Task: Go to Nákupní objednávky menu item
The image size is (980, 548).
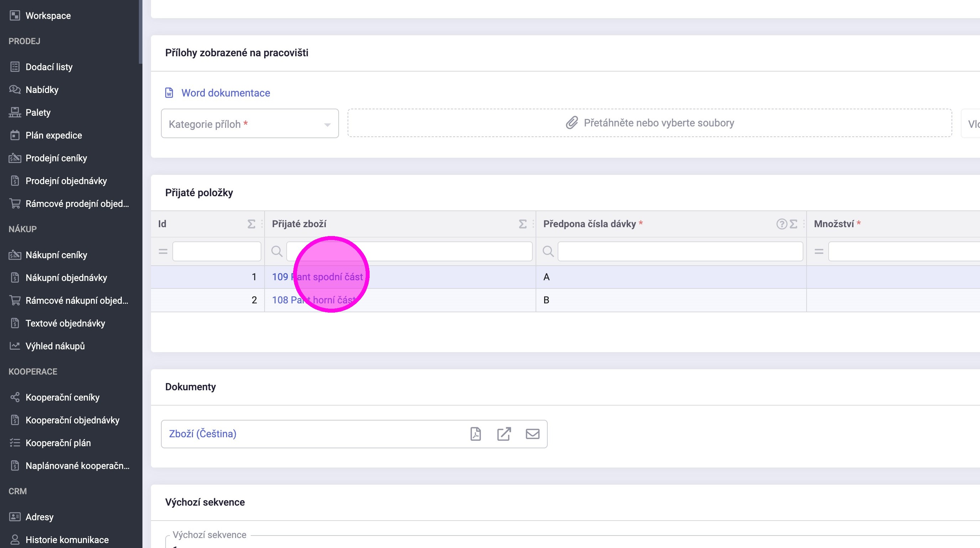Action: point(66,278)
